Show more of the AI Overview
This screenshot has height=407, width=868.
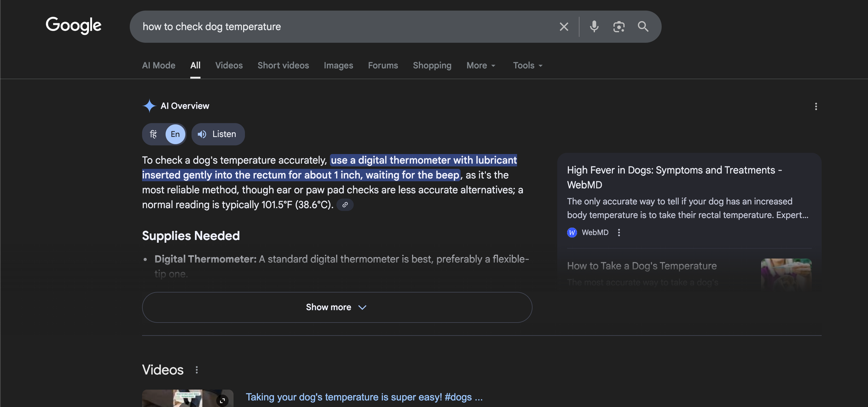pos(337,307)
